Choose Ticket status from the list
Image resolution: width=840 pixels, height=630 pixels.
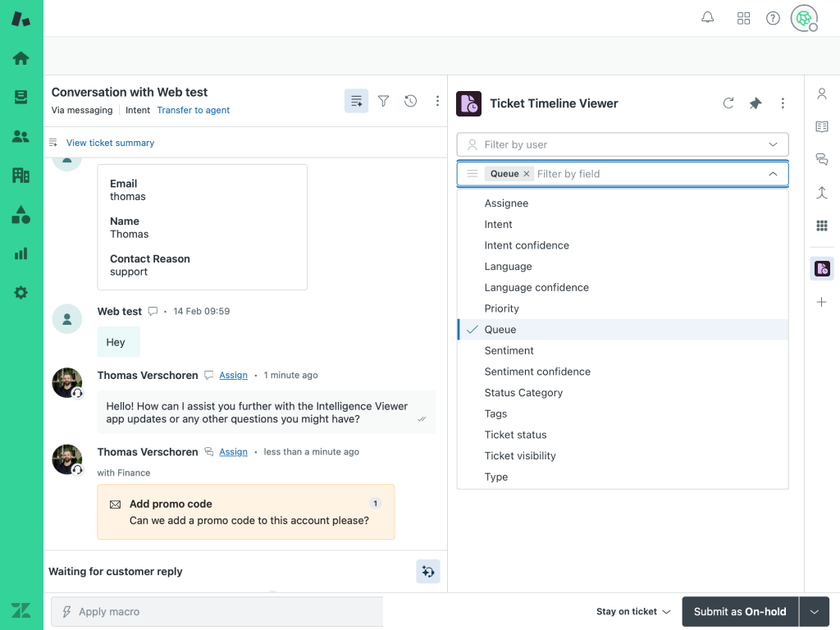[x=515, y=435]
